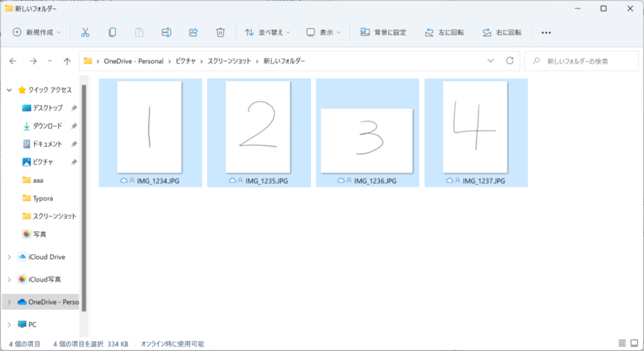
Task: Switch to large thumbnails view icon
Action: point(634,343)
